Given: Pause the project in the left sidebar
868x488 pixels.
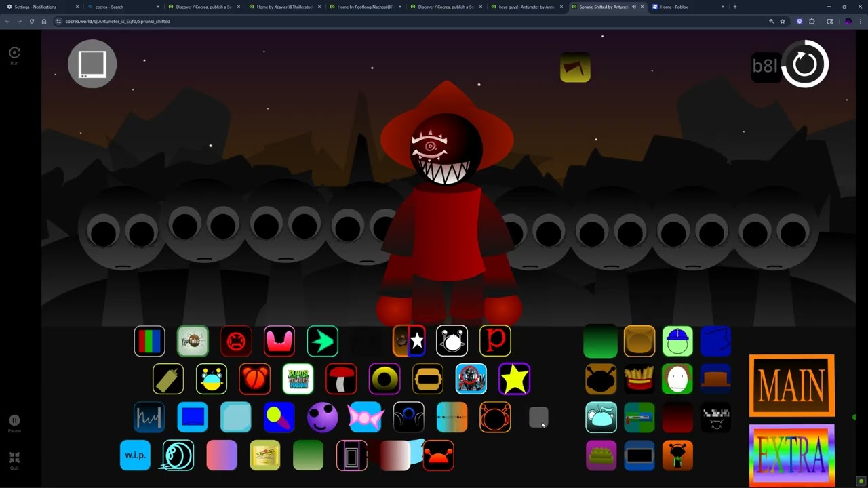Looking at the screenshot, I should tap(14, 423).
